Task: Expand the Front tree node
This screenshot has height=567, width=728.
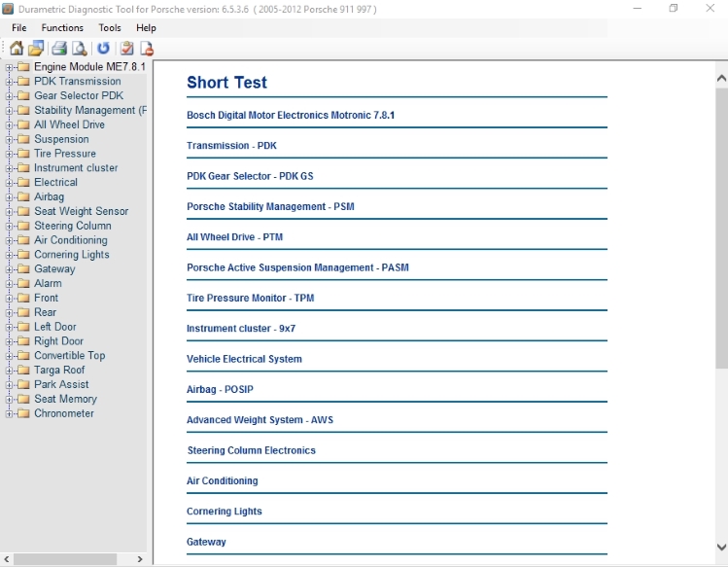Action: [x=9, y=299]
